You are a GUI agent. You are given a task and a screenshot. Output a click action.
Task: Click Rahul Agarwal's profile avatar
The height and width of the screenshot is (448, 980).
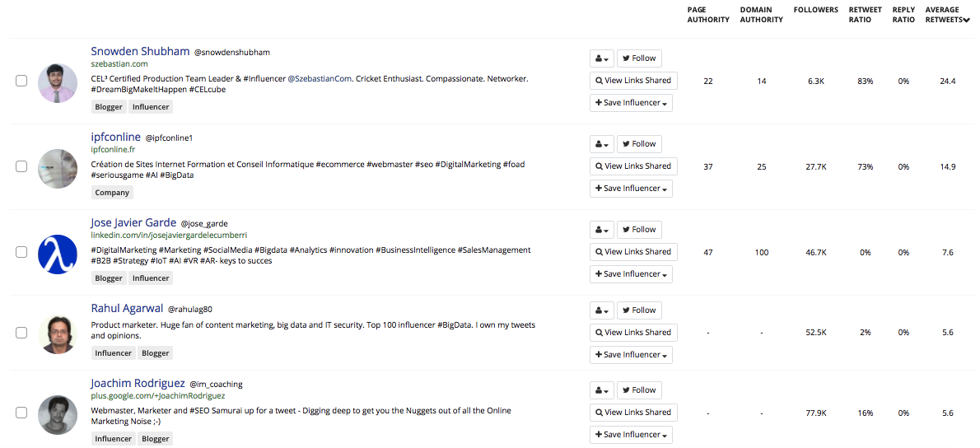(x=58, y=334)
